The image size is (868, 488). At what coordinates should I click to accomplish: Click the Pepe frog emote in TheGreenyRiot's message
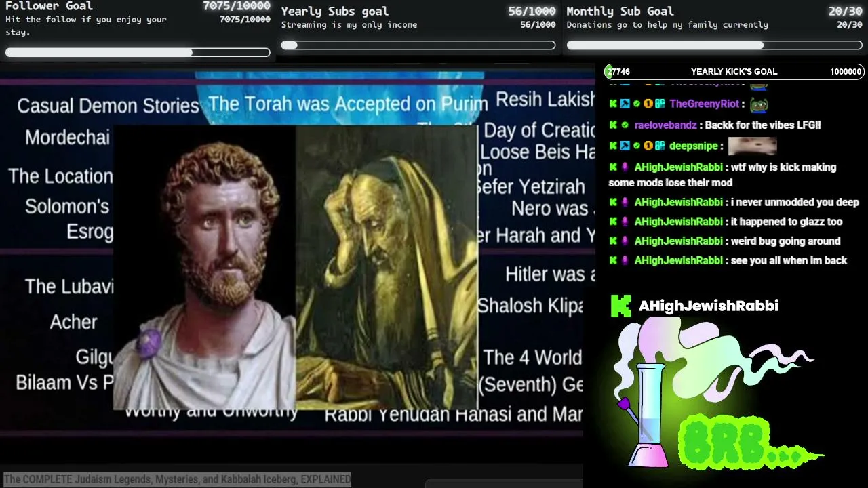click(759, 104)
